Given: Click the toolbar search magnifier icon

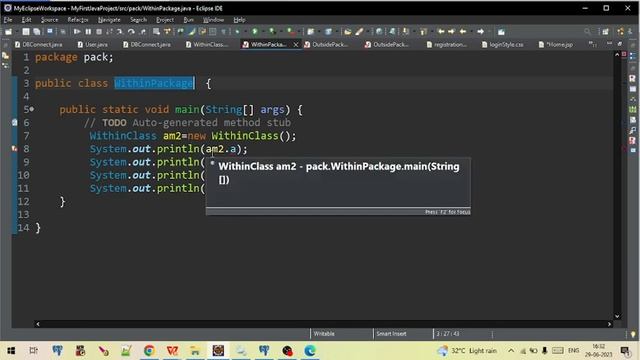Looking at the screenshot, I should tap(587, 31).
